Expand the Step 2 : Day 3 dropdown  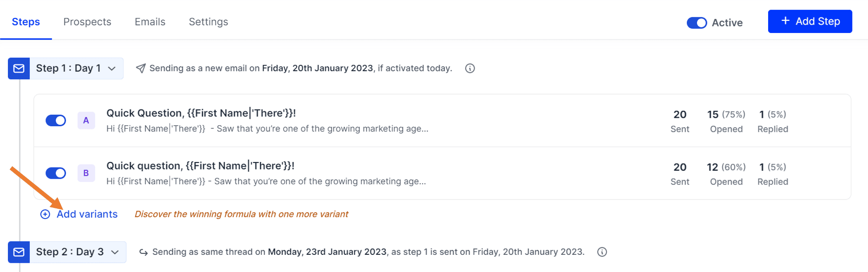[115, 252]
